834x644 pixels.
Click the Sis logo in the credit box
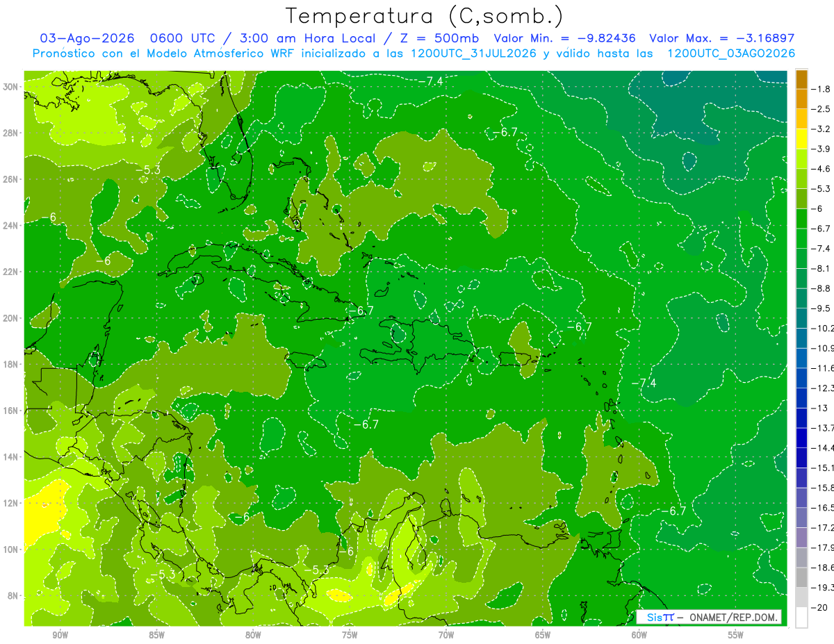[660, 617]
